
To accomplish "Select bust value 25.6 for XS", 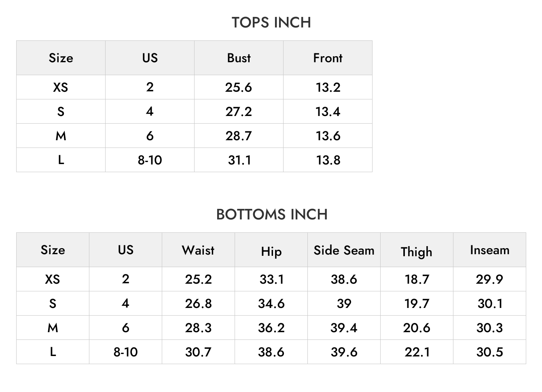I will (x=239, y=87).
